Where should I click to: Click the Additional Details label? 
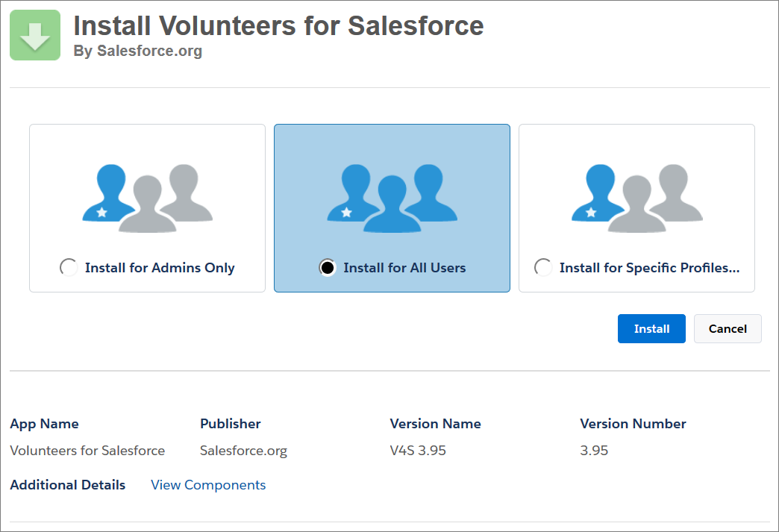[x=67, y=485]
